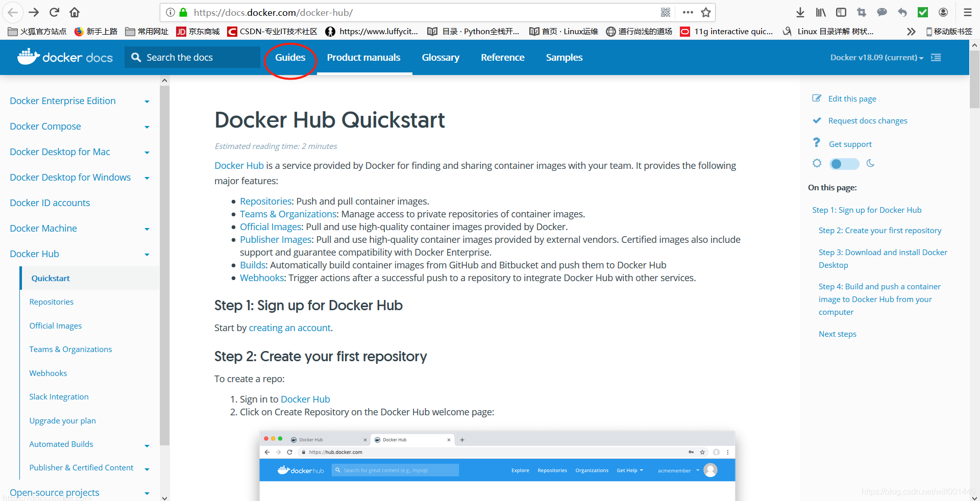The image size is (980, 501).
Task: Click the site information circle icon
Action: click(x=170, y=12)
